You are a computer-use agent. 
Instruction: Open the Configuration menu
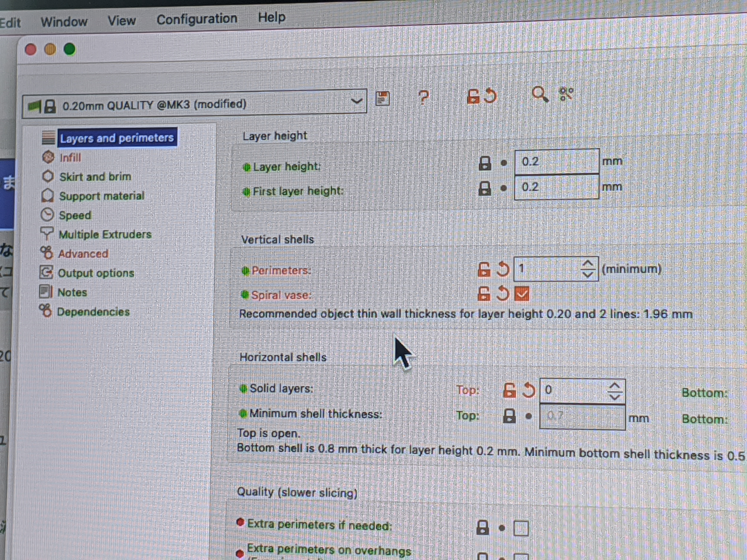tap(197, 19)
